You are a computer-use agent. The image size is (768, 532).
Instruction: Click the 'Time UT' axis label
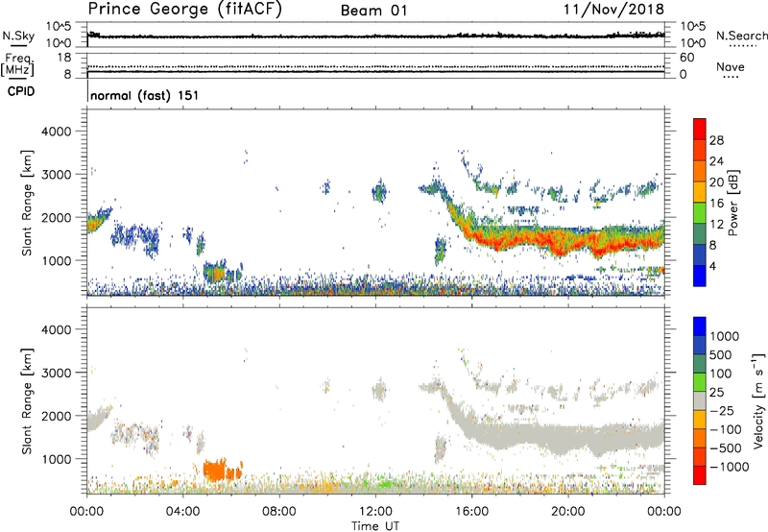click(375, 526)
